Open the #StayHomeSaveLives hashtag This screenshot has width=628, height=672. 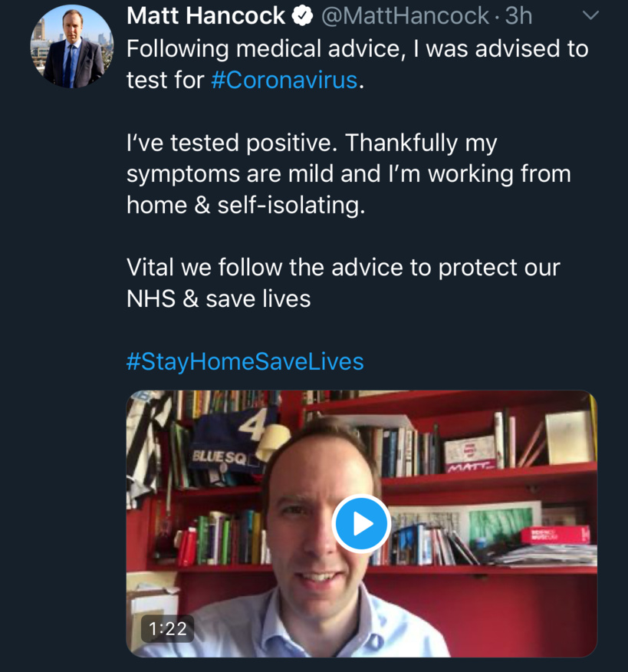pos(247,361)
